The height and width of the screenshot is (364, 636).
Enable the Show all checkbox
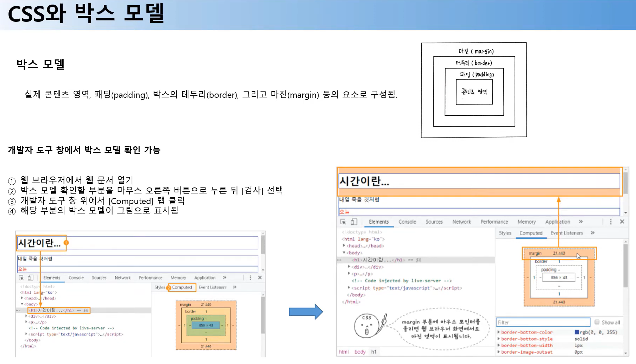[597, 322]
